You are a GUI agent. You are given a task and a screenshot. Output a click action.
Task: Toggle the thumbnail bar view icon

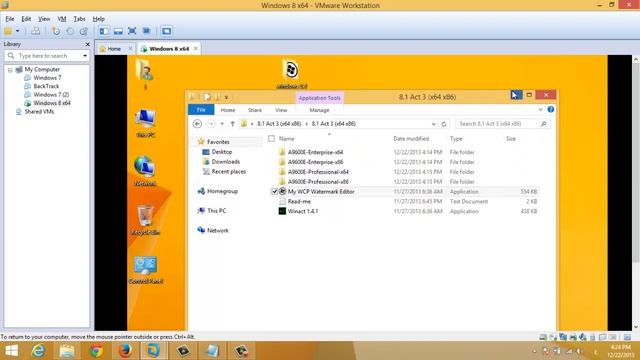click(x=118, y=31)
